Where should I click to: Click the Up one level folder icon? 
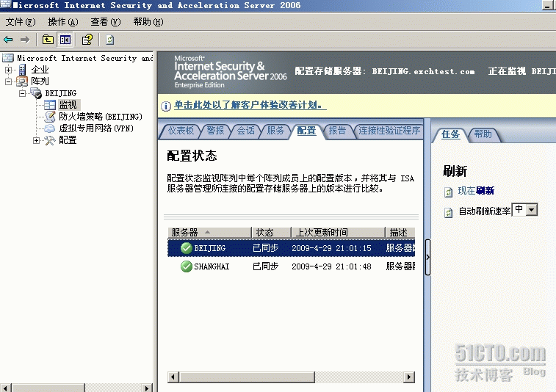(48, 40)
